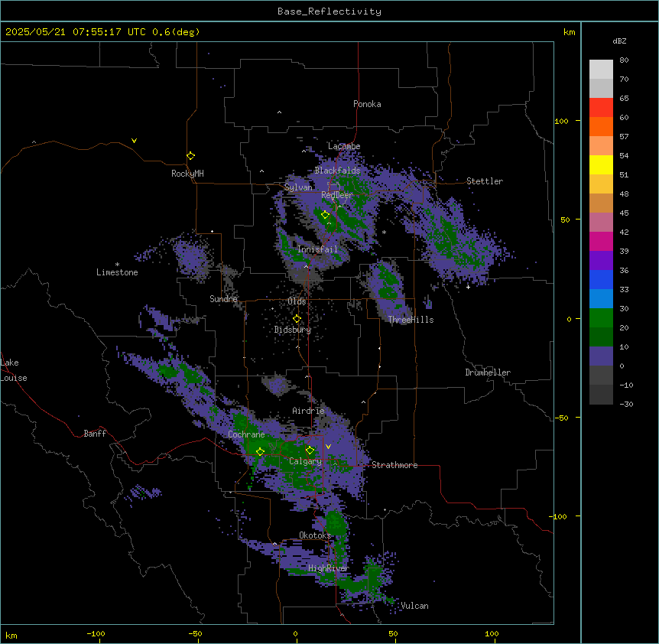Click the Vulcan label
Image resolution: width=659 pixels, height=644 pixels.
(414, 606)
